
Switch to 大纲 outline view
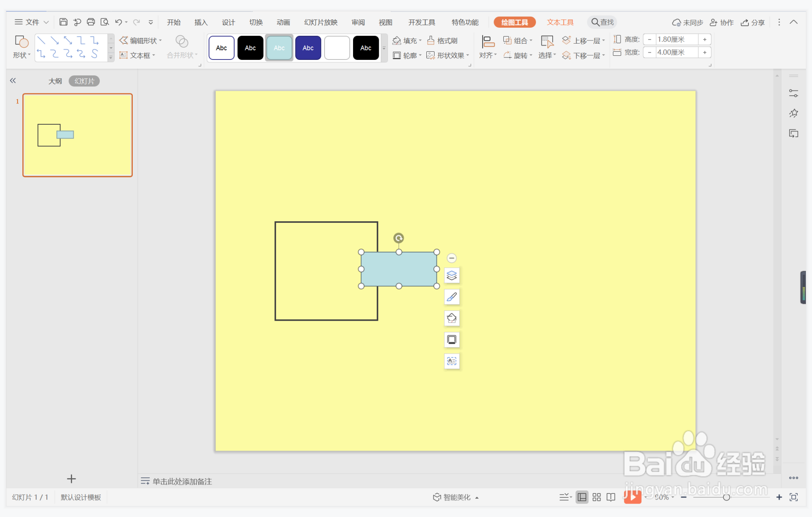55,81
